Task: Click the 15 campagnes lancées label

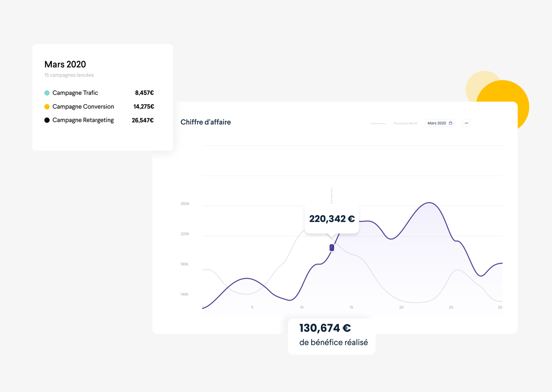Action: coord(69,75)
